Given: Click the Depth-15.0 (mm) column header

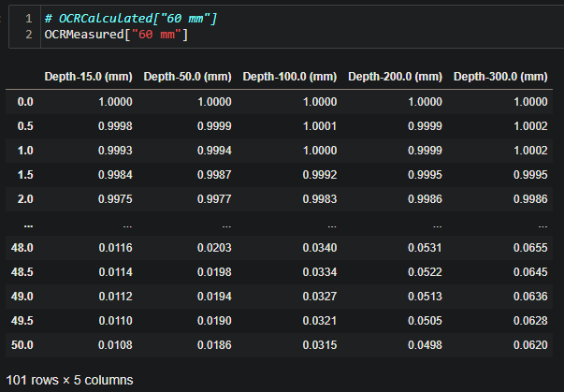Looking at the screenshot, I should tap(89, 77).
